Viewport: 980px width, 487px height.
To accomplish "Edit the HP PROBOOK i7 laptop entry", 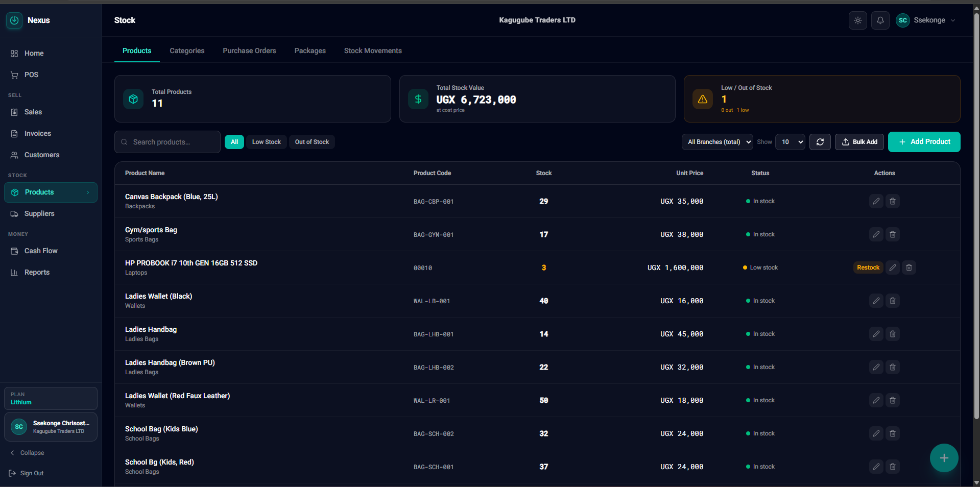I will pos(892,267).
